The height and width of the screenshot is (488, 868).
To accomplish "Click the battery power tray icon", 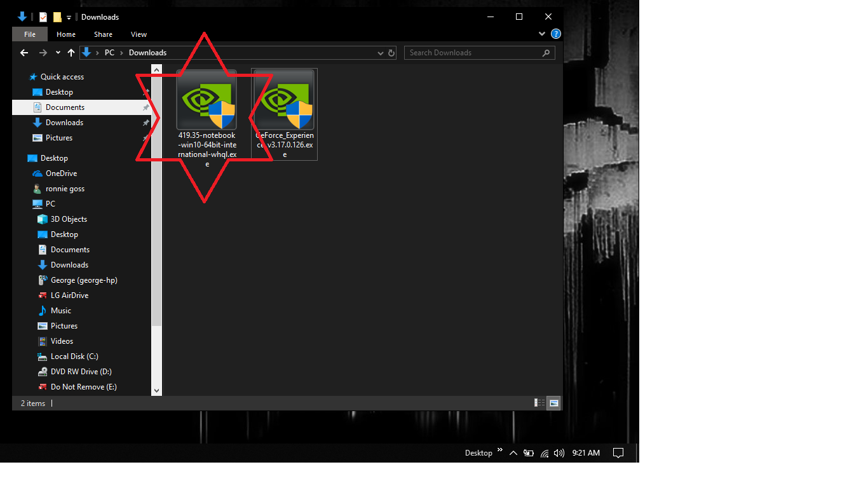I will point(529,453).
